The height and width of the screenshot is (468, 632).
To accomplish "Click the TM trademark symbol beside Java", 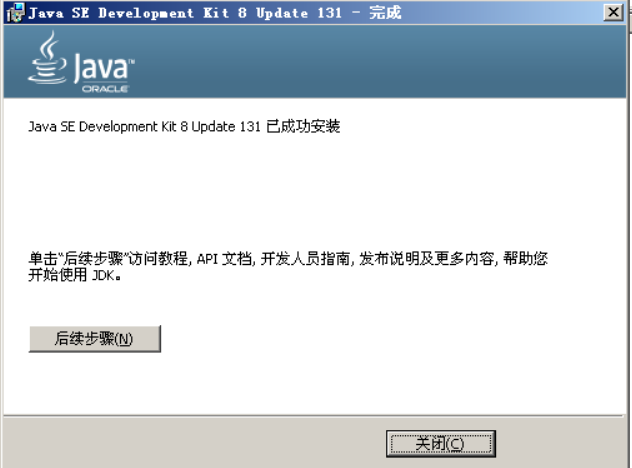I will 131,61.
